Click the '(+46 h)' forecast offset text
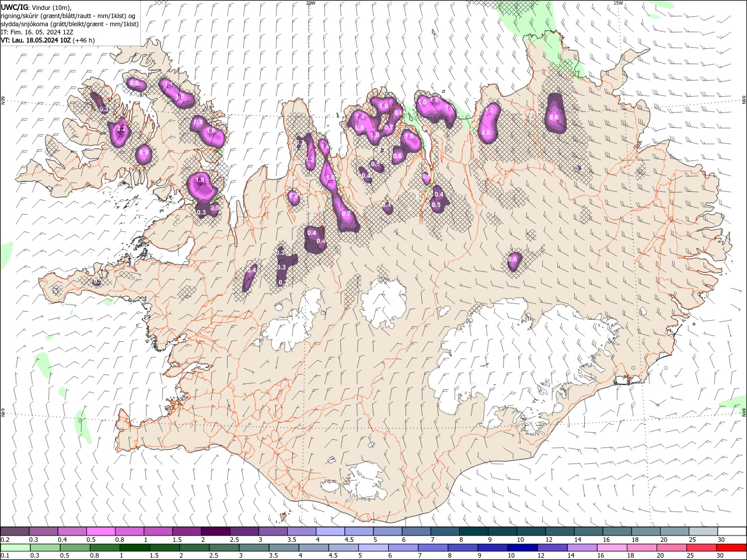Viewport: 747px width, 560px height. coord(84,40)
